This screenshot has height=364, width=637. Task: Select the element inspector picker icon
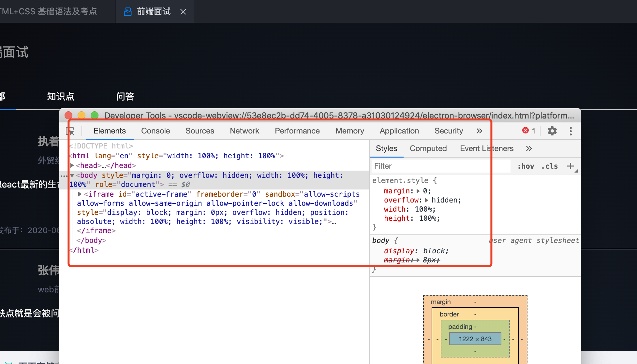pyautogui.click(x=70, y=131)
